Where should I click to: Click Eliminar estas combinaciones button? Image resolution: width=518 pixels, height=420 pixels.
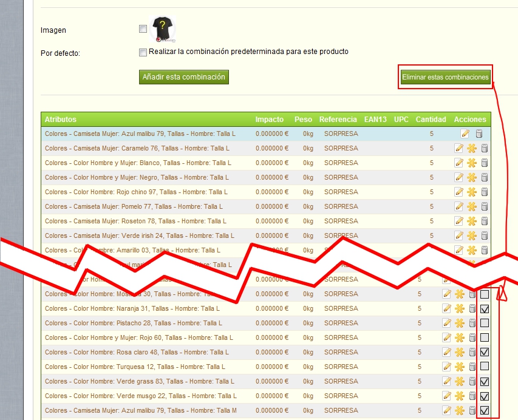(445, 77)
